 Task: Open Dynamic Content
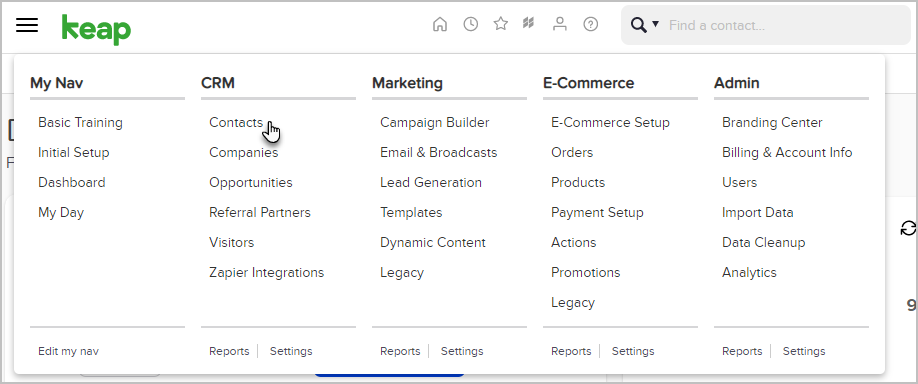point(433,242)
